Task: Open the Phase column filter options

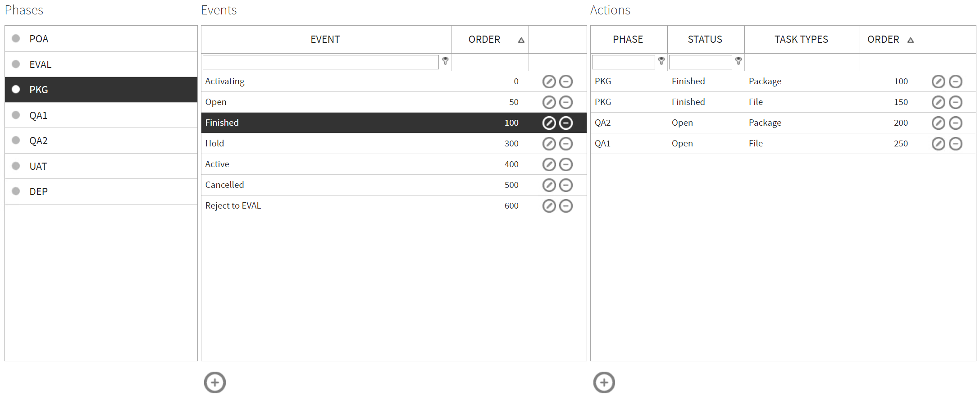Action: 661,61
